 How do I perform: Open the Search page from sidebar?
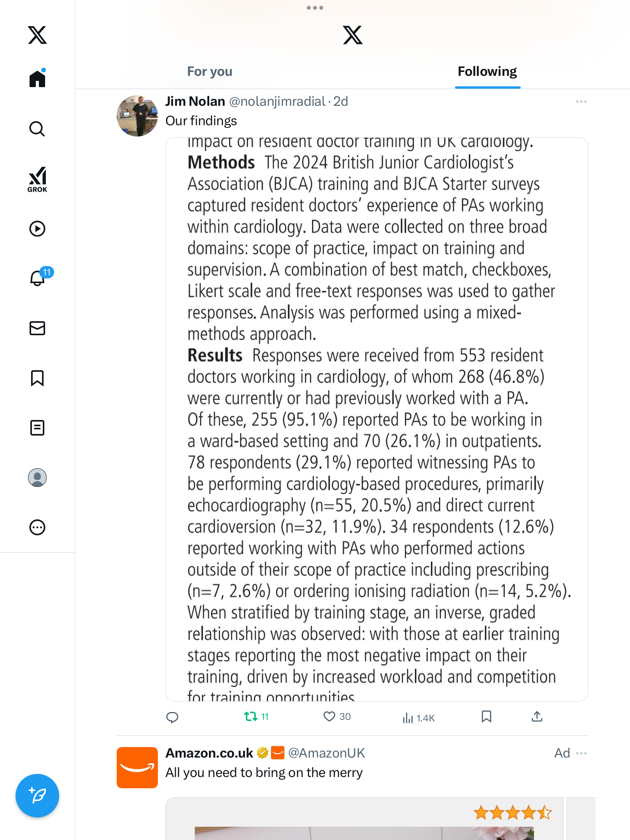pos(37,129)
